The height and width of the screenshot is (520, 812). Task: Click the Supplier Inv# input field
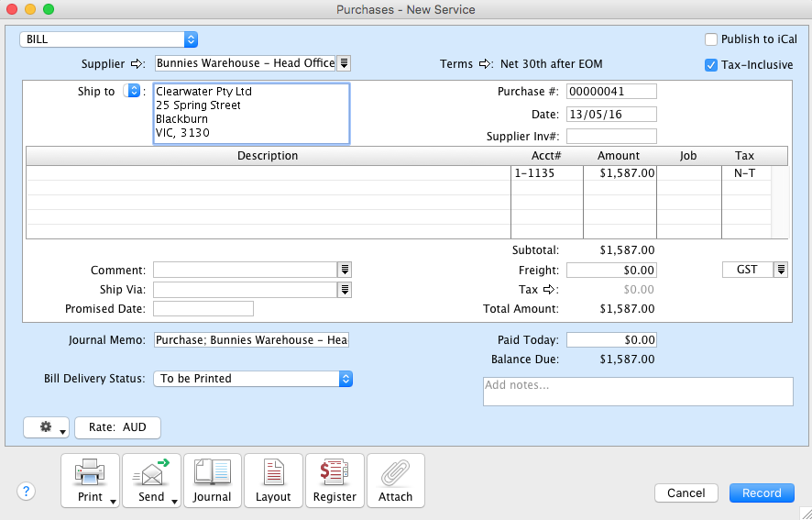click(611, 137)
